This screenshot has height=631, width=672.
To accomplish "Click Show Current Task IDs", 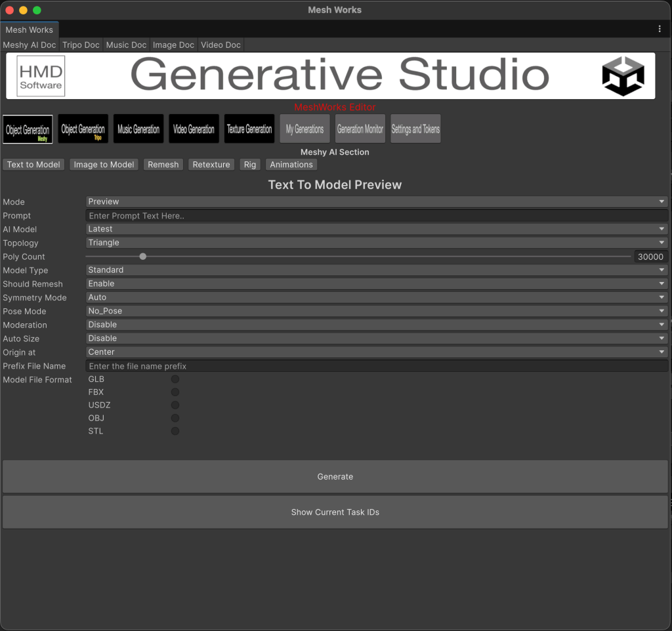I will pyautogui.click(x=335, y=512).
